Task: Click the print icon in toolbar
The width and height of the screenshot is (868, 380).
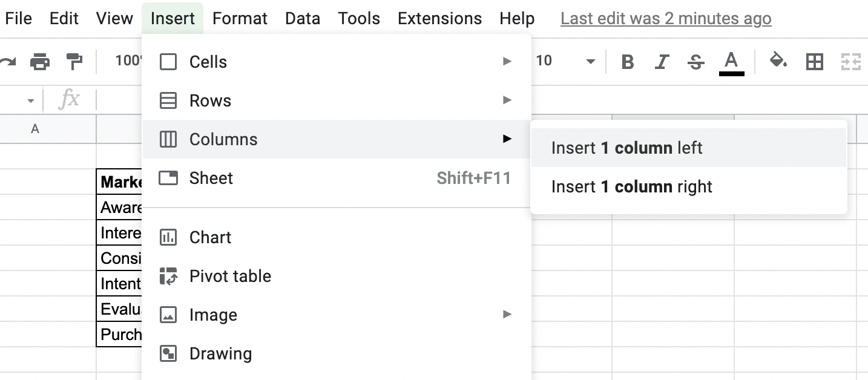Action: tap(40, 61)
